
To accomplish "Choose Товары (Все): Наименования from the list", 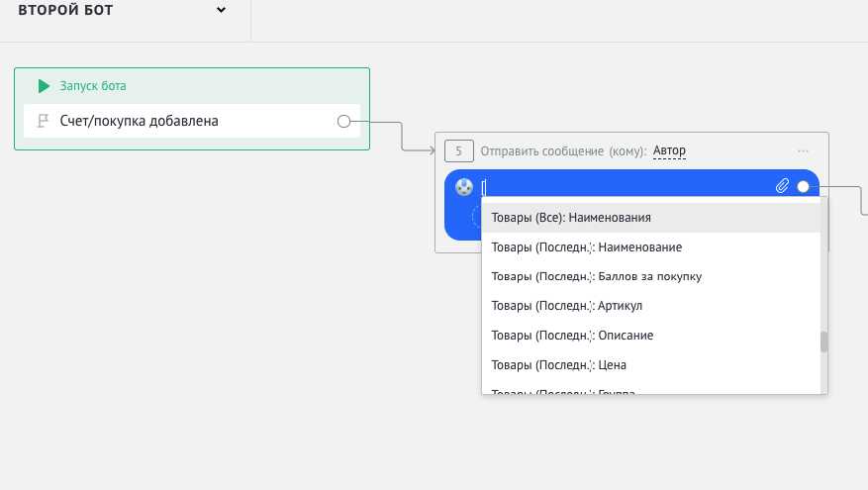I will [x=651, y=218].
